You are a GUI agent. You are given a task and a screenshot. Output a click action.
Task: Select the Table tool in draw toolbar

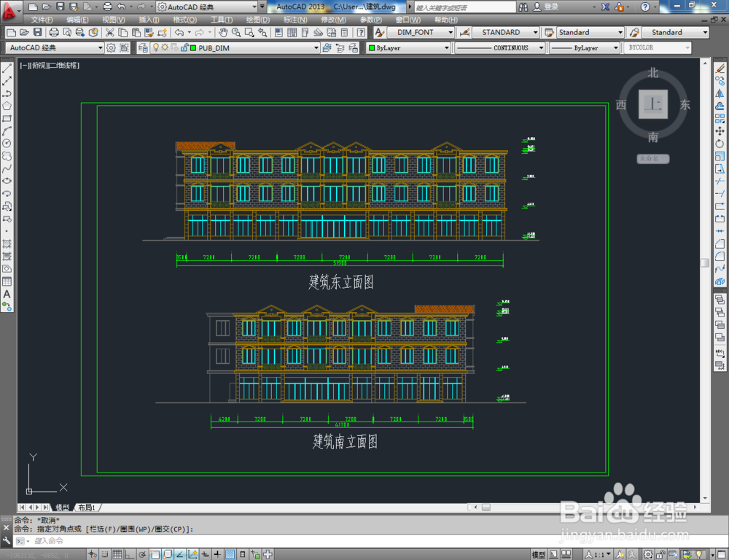click(7, 281)
